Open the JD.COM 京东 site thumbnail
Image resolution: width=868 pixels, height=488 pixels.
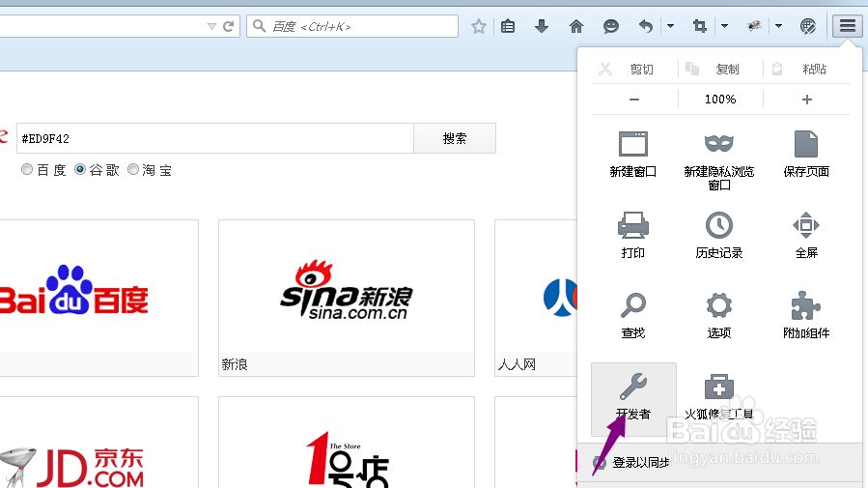pos(99,442)
